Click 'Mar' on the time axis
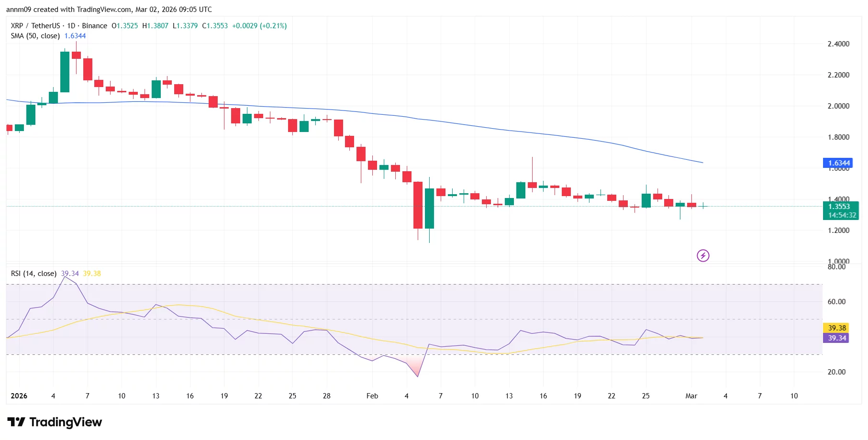 [x=692, y=396]
